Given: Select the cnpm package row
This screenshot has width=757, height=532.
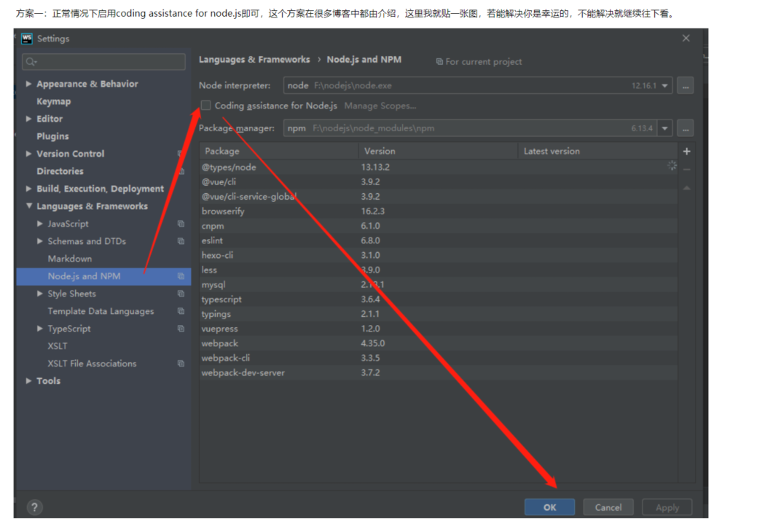Looking at the screenshot, I should [438, 225].
